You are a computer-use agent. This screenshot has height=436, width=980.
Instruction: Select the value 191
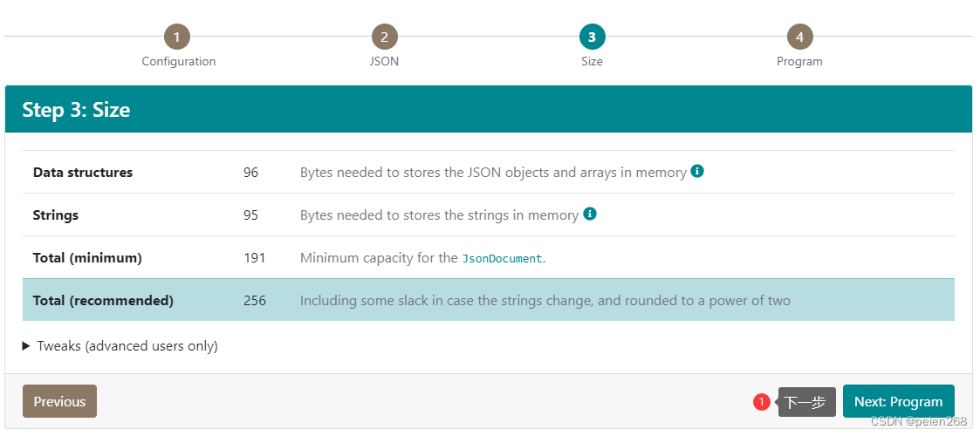pyautogui.click(x=254, y=258)
